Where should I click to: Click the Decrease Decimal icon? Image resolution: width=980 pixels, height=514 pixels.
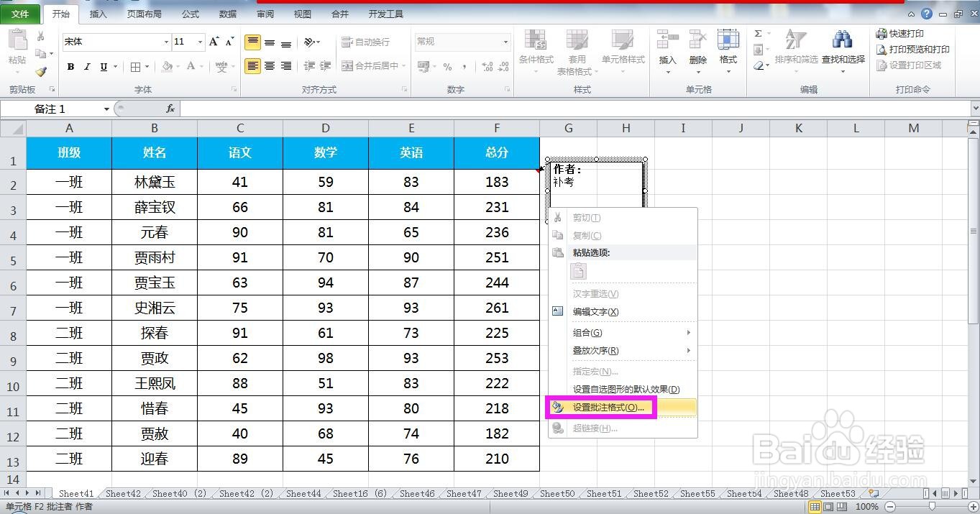(x=503, y=67)
